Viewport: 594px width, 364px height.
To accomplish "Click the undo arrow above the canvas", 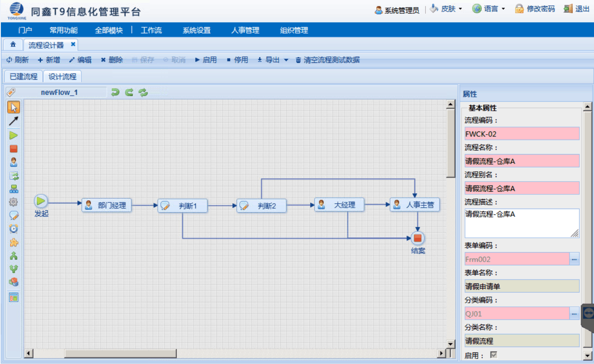I will [115, 92].
